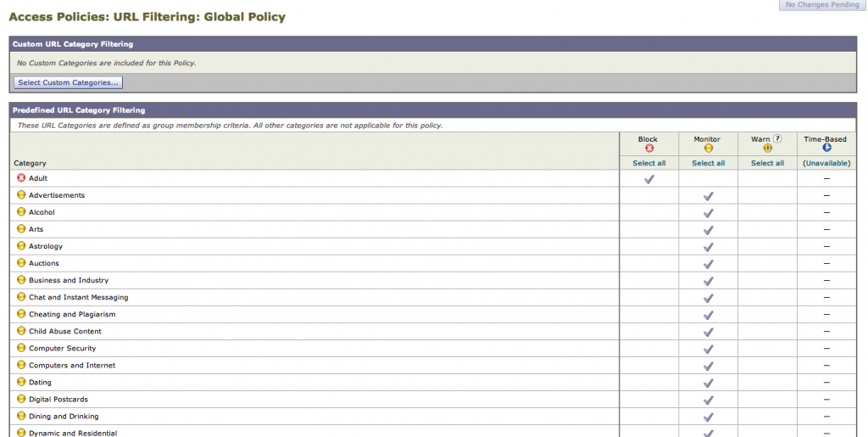Click the Computer Security category row label
The image size is (868, 437).
(x=63, y=349)
